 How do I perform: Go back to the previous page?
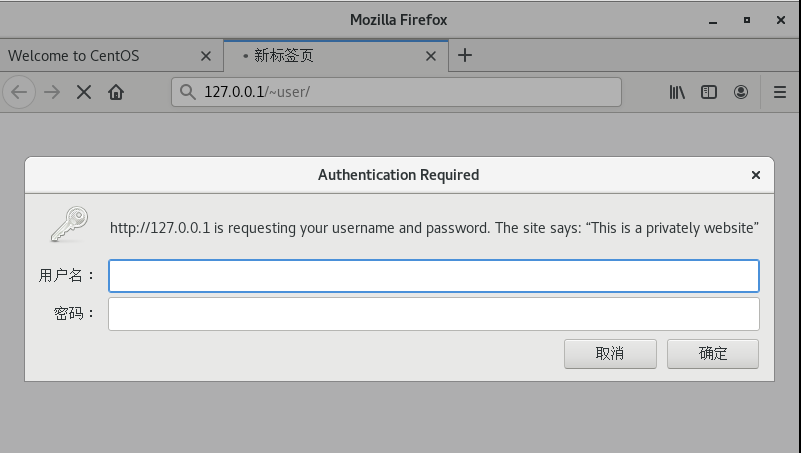click(19, 92)
